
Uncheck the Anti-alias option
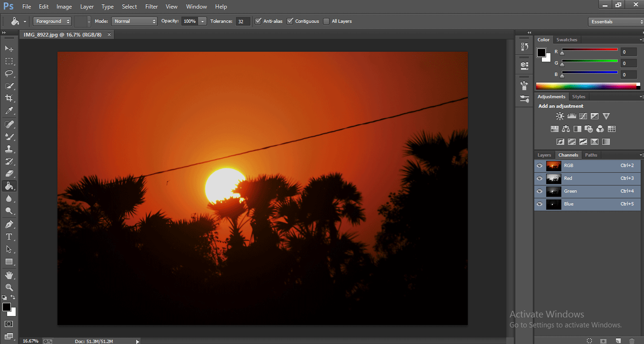pos(258,21)
